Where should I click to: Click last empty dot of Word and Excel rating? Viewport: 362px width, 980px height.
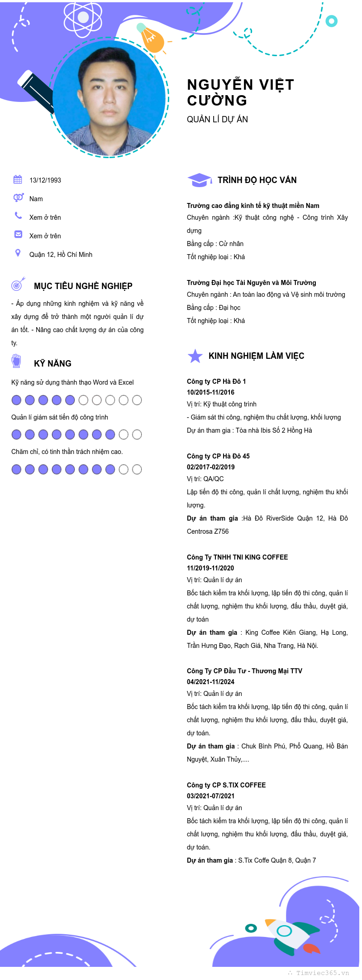pos(137,400)
